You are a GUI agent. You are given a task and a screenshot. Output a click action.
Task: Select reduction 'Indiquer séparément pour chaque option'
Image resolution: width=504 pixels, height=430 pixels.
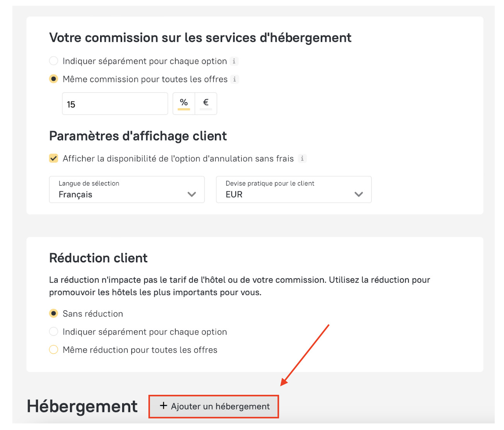(x=54, y=332)
